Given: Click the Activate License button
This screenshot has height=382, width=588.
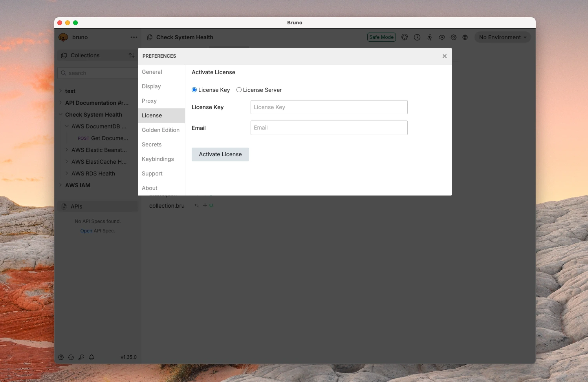Looking at the screenshot, I should pos(220,154).
